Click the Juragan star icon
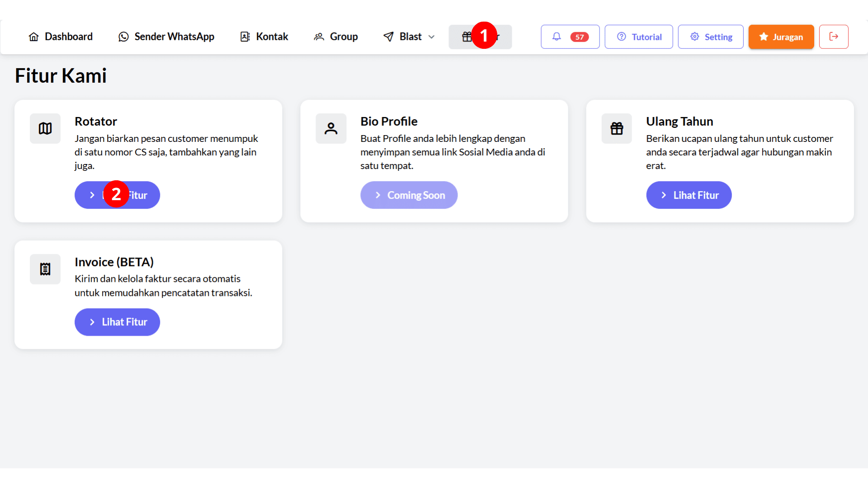 point(764,37)
